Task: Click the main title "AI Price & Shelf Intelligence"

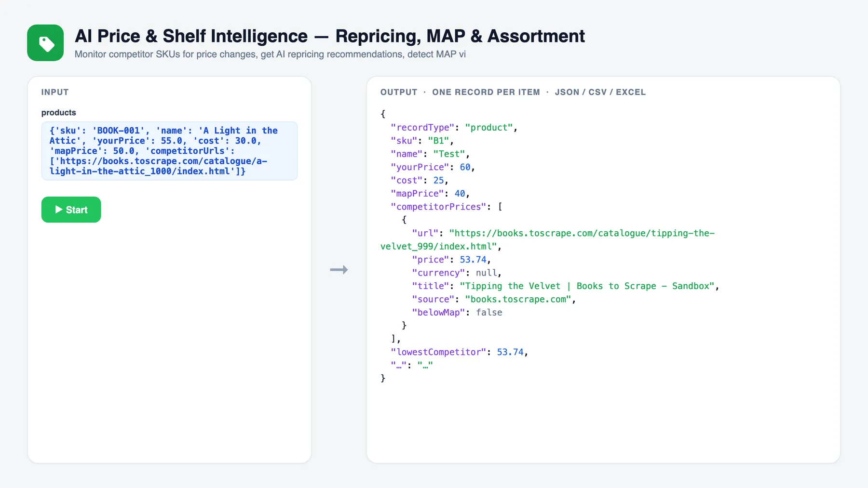Action: point(191,36)
